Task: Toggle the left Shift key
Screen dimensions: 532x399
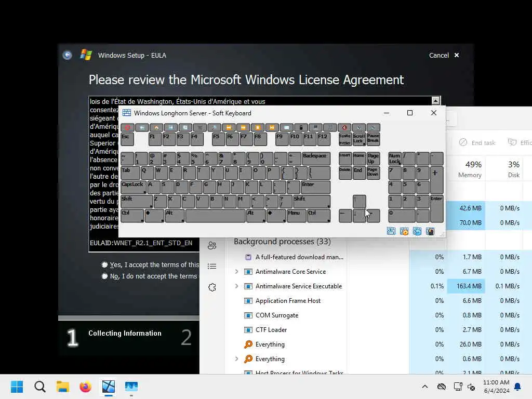Action: (137, 202)
